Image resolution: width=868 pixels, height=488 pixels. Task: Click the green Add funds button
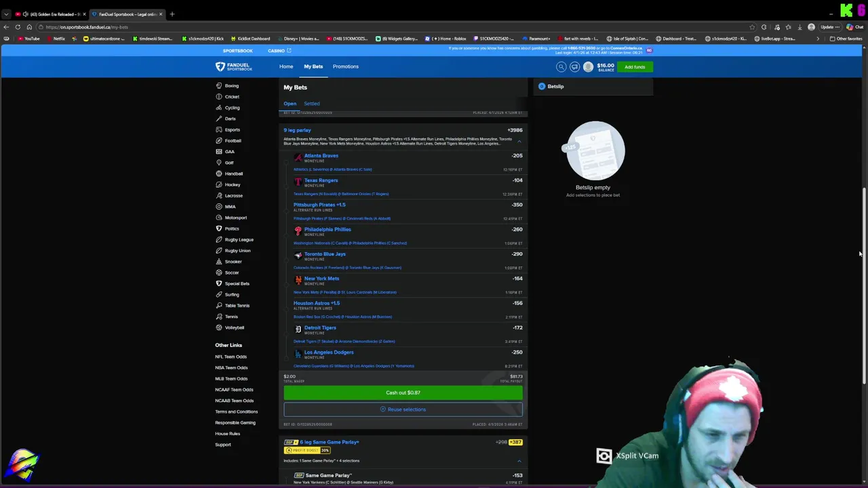(635, 66)
